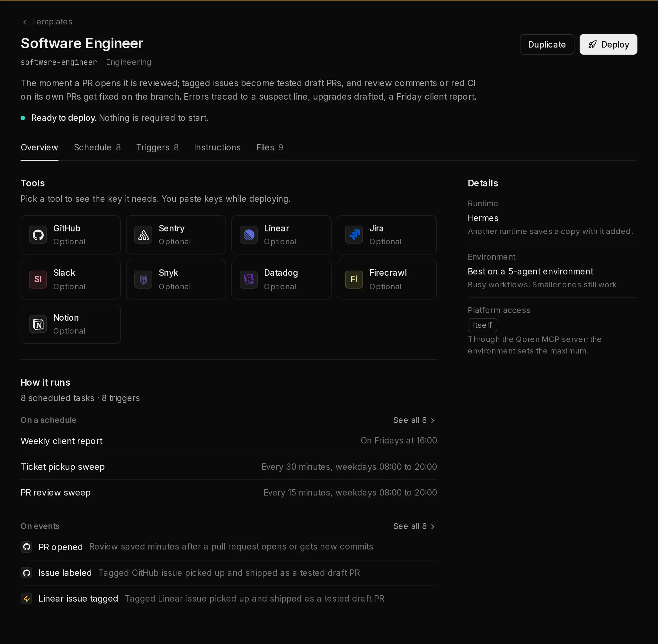Open the Overview tab
The height and width of the screenshot is (644, 658).
(39, 148)
